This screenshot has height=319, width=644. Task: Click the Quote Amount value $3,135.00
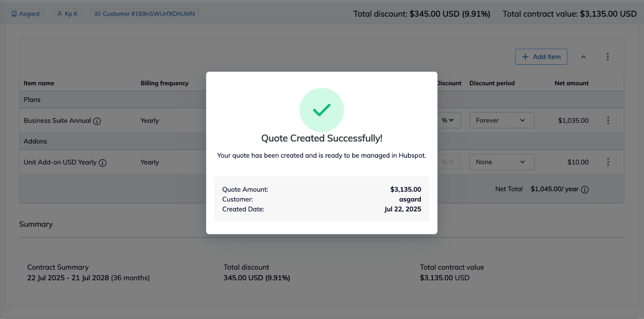[x=405, y=189]
